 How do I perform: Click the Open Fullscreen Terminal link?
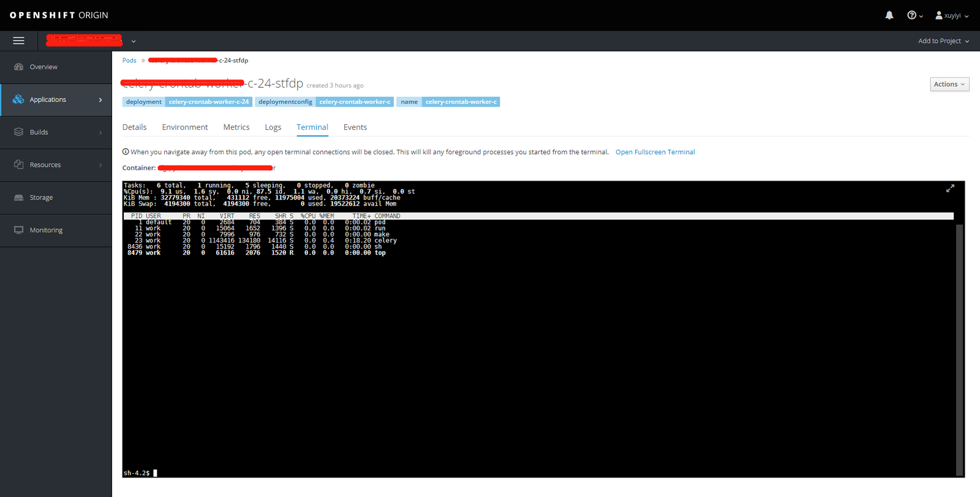tap(655, 152)
